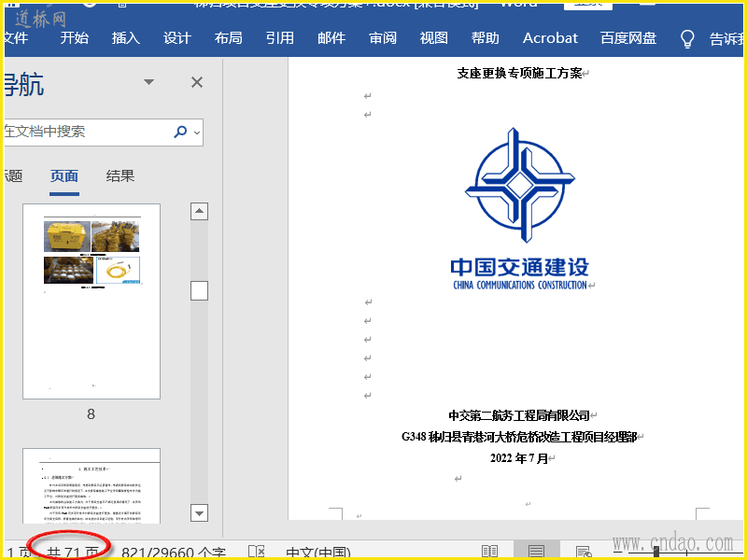The width and height of the screenshot is (747, 560).
Task: Click the China Communications Construction logo
Action: coord(520,208)
